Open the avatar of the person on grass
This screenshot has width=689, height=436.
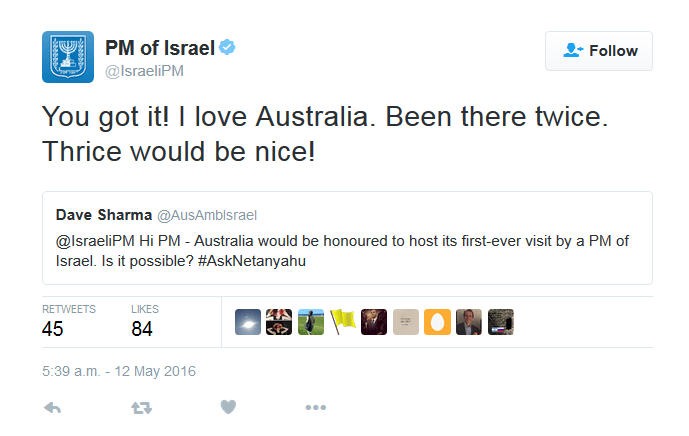311,321
